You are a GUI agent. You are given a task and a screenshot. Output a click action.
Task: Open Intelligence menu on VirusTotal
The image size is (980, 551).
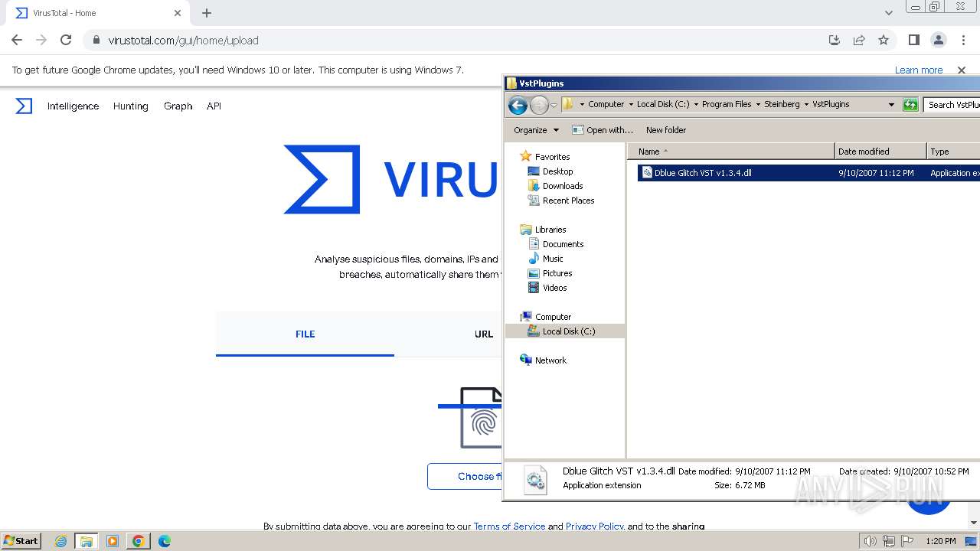(73, 106)
